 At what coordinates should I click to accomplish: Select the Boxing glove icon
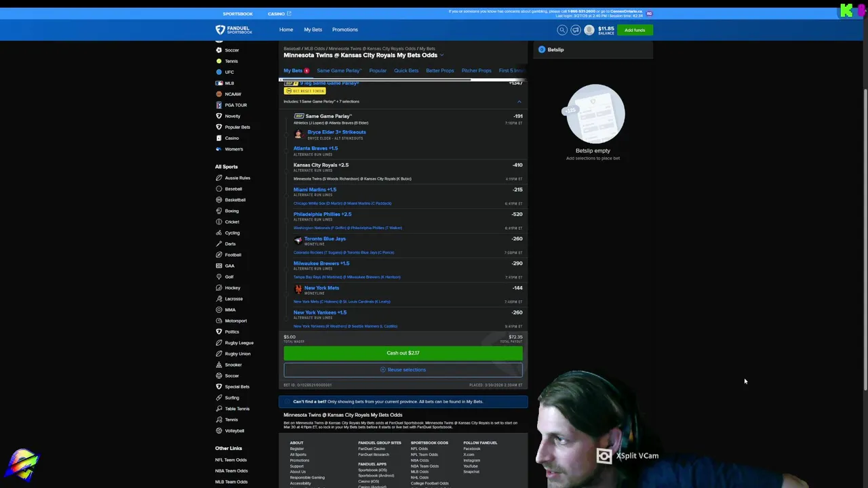(218, 211)
